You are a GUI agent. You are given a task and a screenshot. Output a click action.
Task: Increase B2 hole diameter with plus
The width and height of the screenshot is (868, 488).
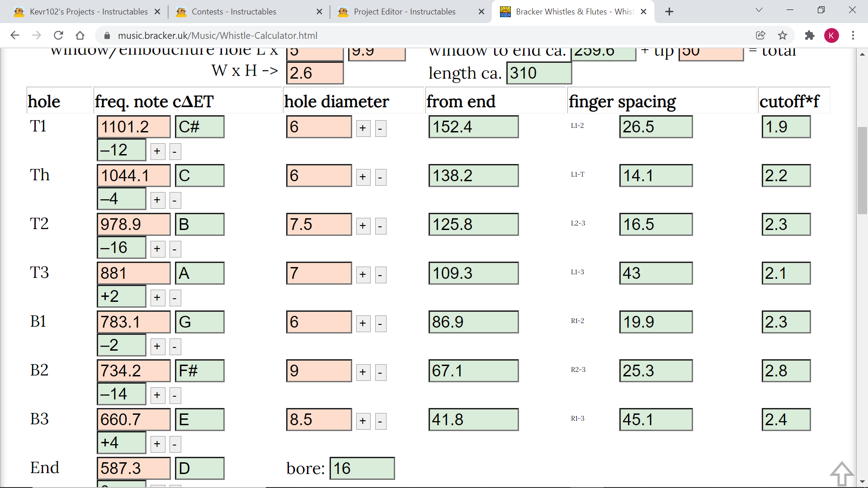(363, 372)
